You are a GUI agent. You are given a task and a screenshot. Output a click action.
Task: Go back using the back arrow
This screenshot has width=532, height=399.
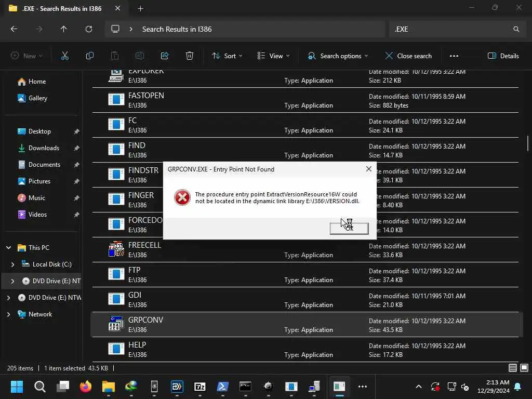(14, 29)
